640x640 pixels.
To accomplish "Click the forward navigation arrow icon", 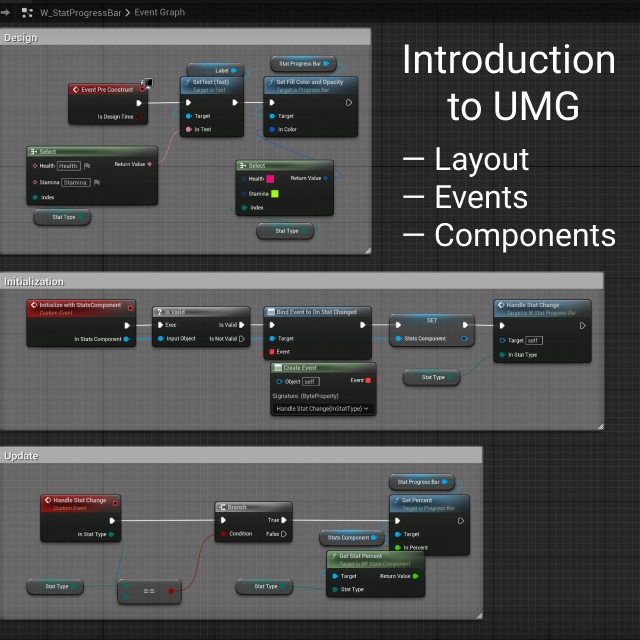I will point(5,13).
